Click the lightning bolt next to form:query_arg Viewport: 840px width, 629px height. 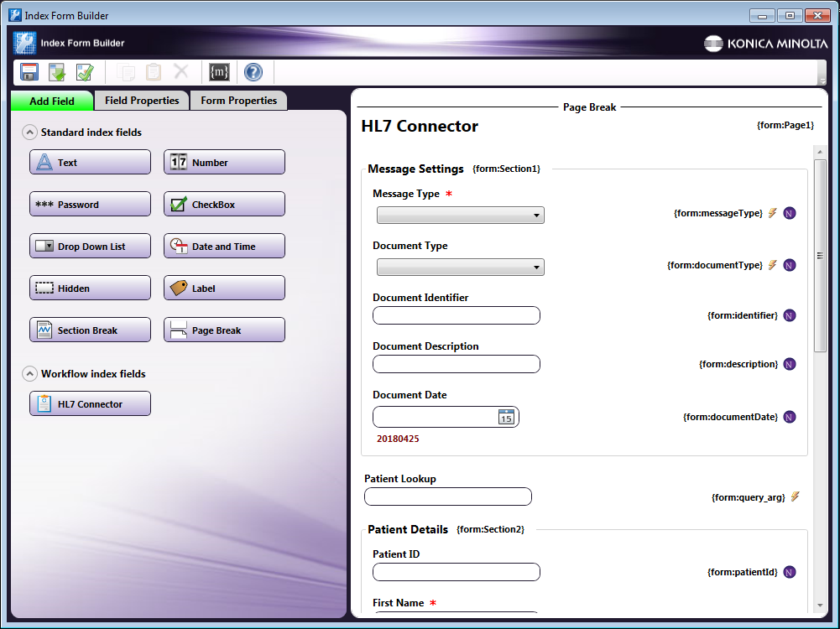point(795,496)
